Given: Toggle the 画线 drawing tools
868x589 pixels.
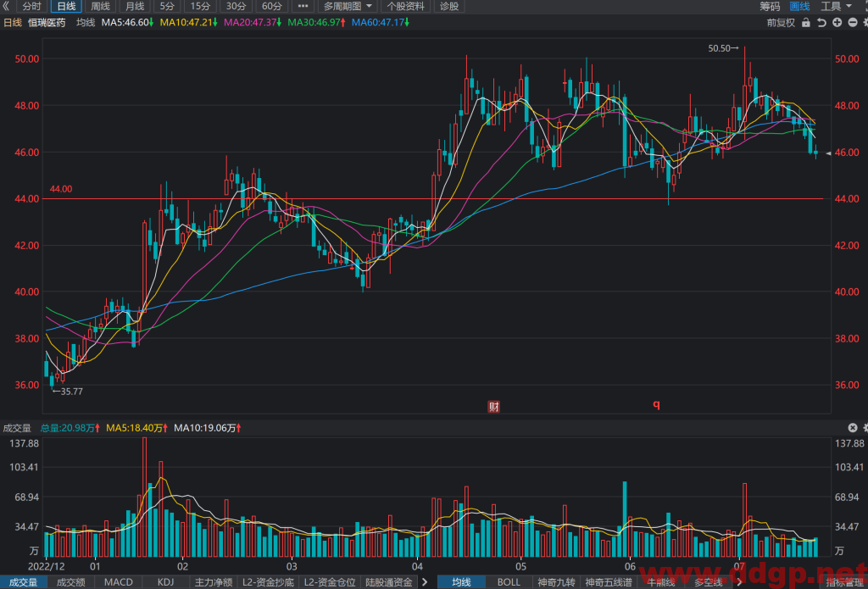Looking at the screenshot, I should 799,6.
